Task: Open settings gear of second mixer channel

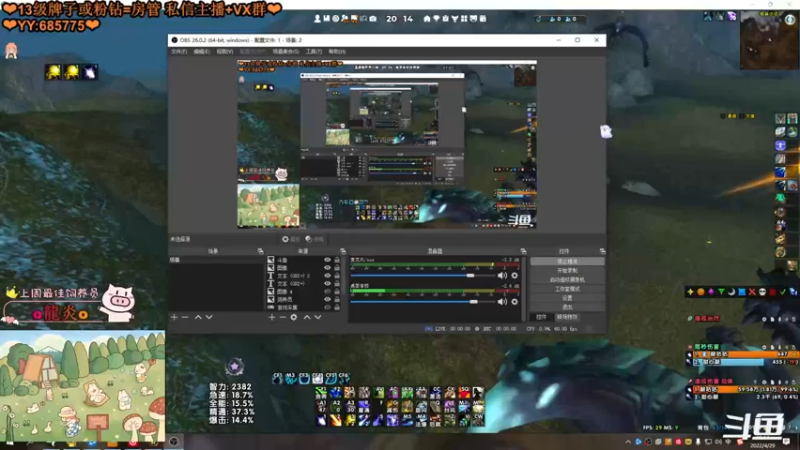Action: pyautogui.click(x=514, y=302)
